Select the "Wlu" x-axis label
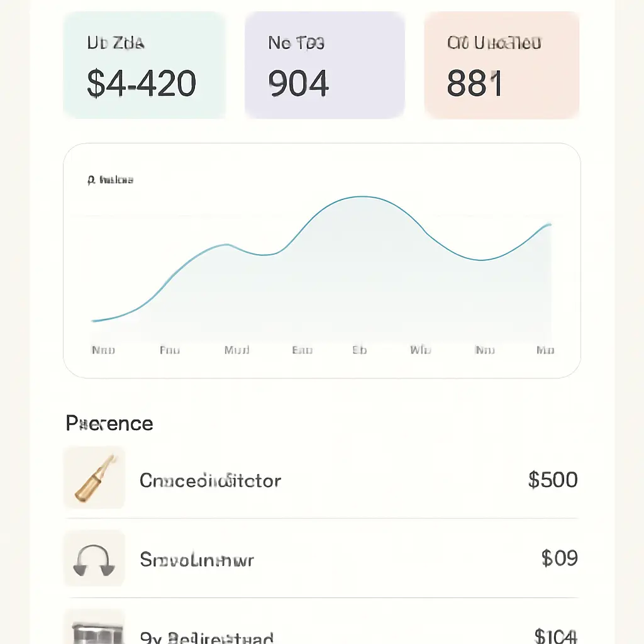 click(x=420, y=350)
